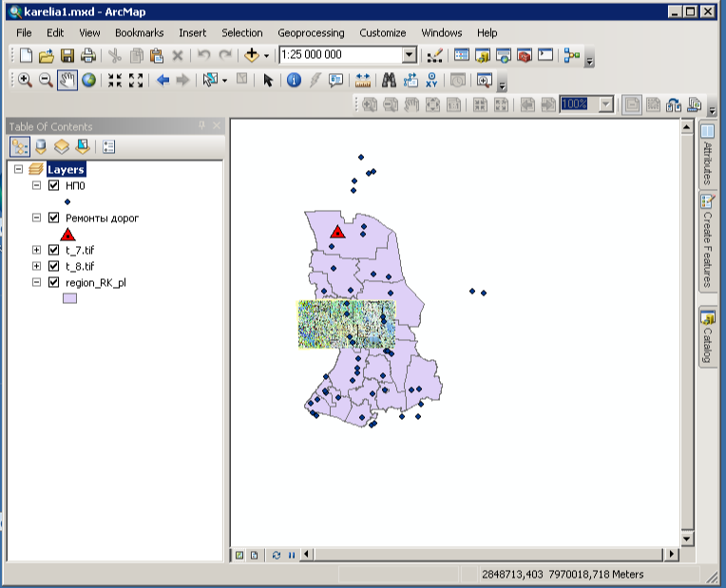Hide the t_7.tif raster layer

[54, 250]
